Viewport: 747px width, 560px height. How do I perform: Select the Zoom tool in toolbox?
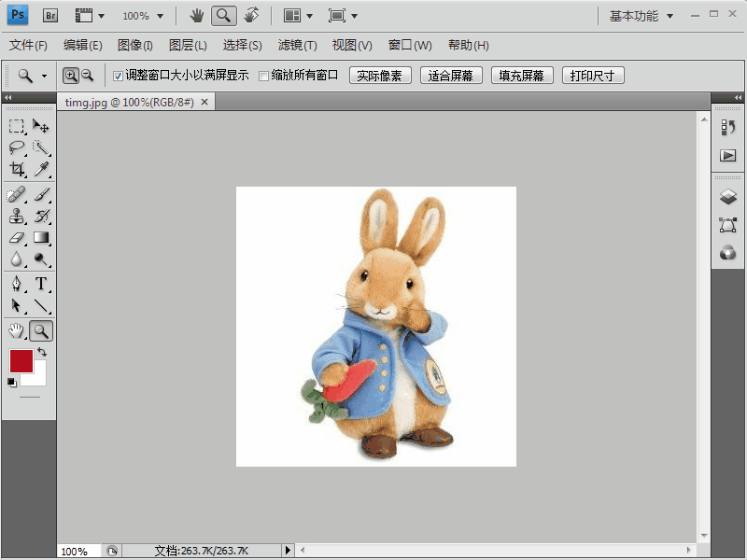point(41,330)
